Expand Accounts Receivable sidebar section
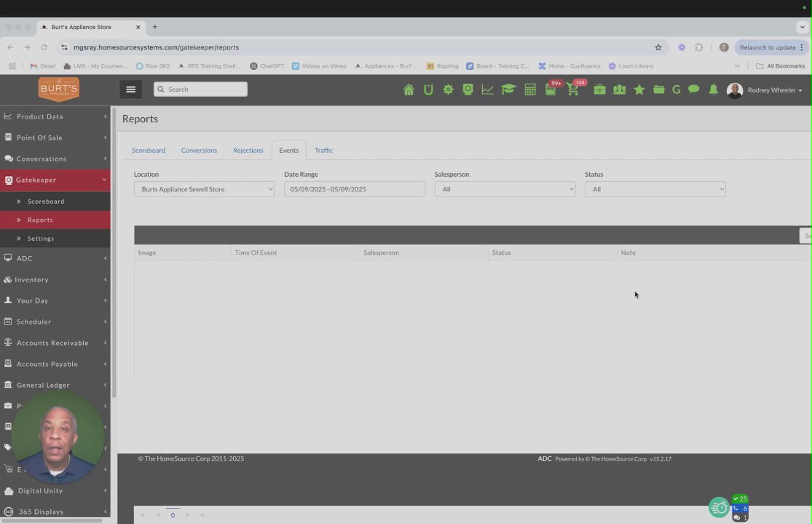Viewport: 812px width, 524px height. point(55,343)
